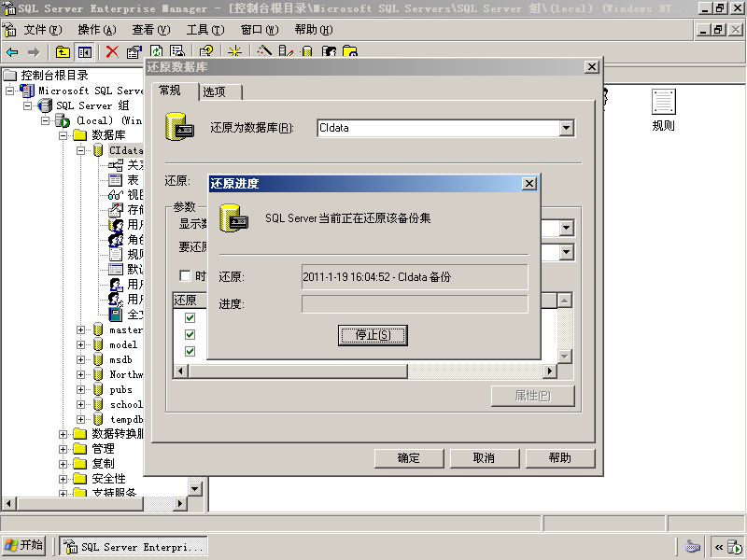Toggle the show/hide console tree icon
This screenshot has height=560, width=747.
(85, 52)
